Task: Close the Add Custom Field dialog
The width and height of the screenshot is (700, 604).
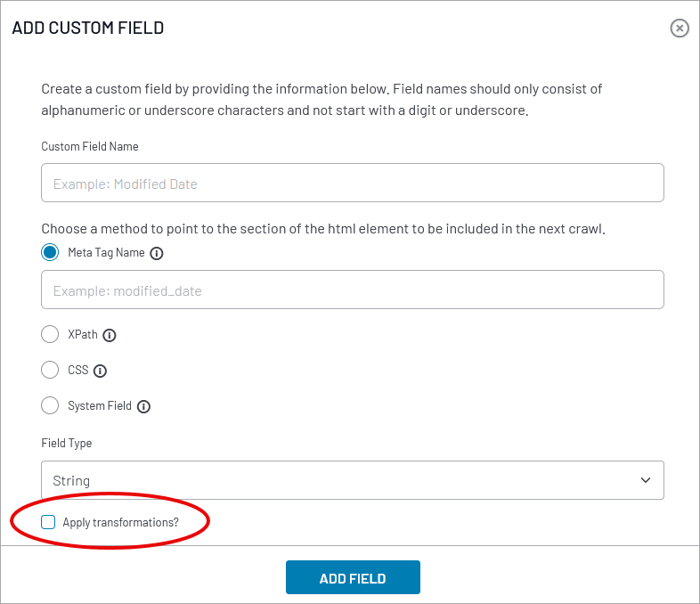Action: 680,29
